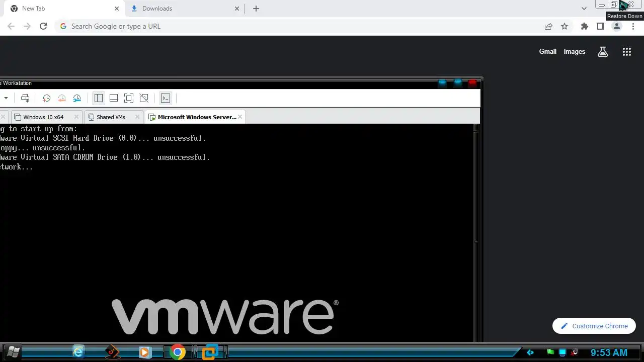The image size is (644, 362).
Task: Click VMware red close button in title bar
Action: click(472, 83)
